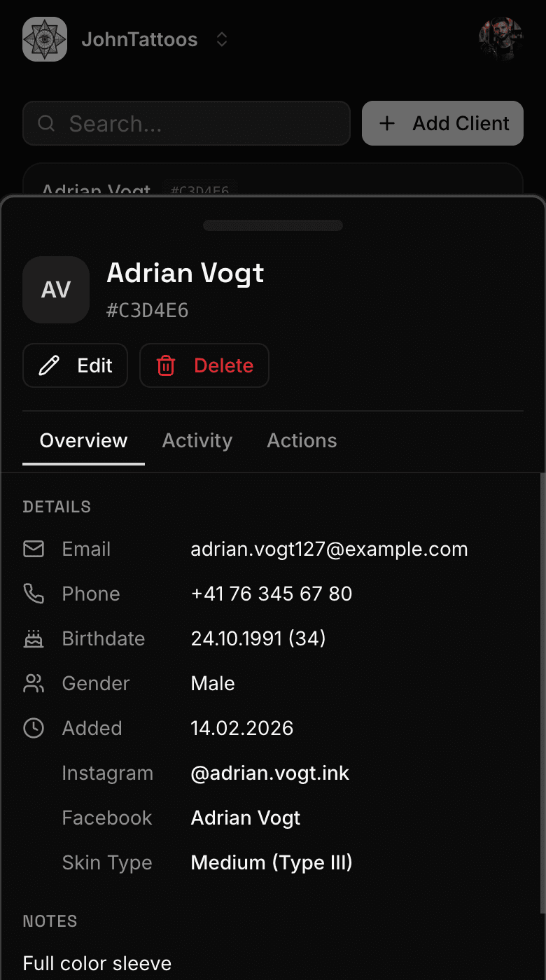Grab the drawer handle bar at top
Image resolution: width=546 pixels, height=980 pixels.
[x=273, y=225]
